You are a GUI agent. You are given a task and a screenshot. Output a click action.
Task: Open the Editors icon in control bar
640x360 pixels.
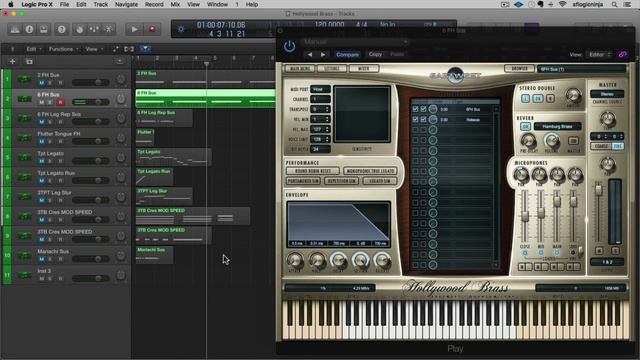click(109, 29)
